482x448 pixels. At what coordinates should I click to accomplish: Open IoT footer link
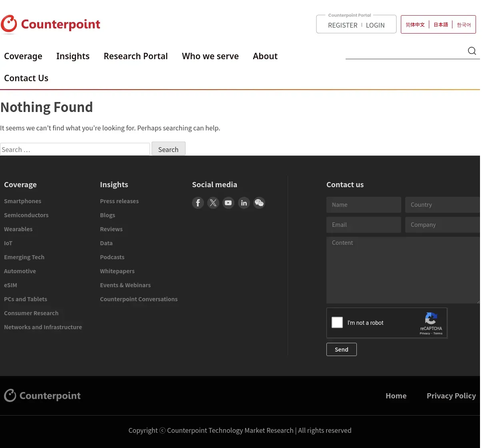point(8,243)
